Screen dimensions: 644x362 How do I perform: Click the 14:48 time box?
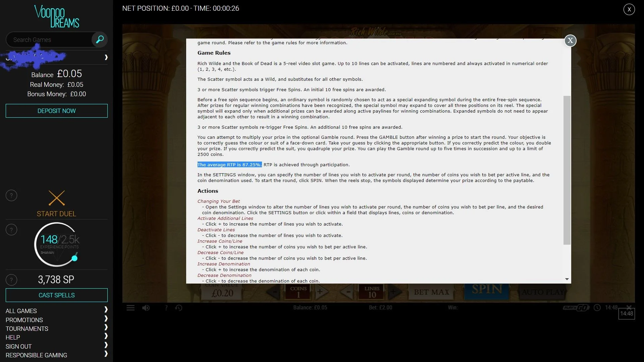pos(627,314)
